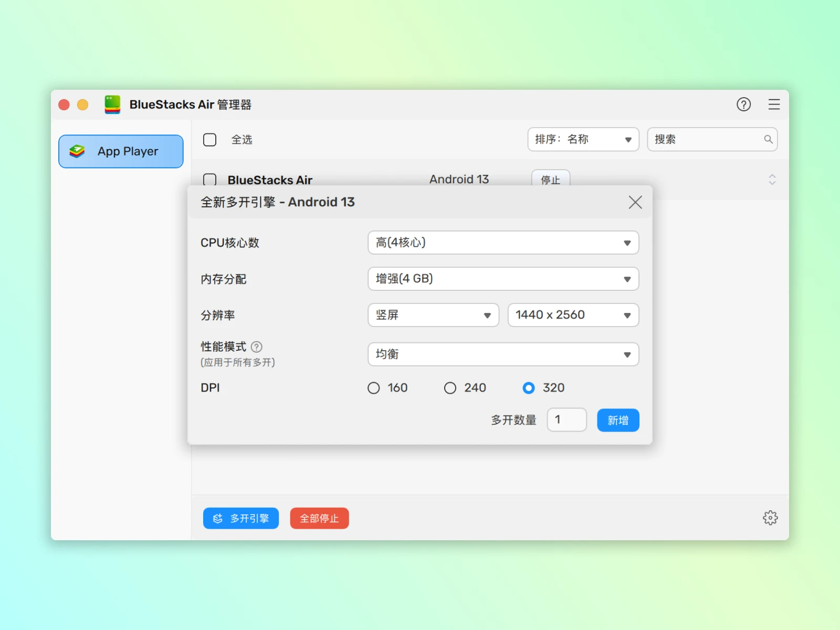Click the 多开引擎 button

pos(240,518)
